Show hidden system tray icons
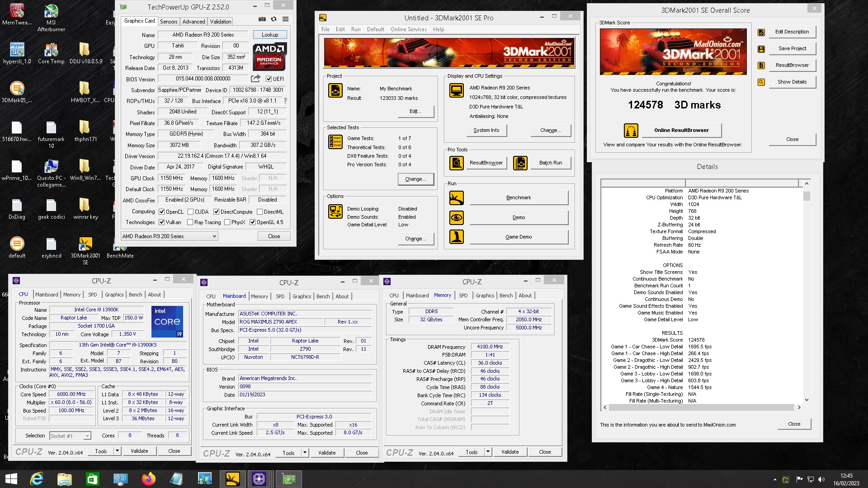This screenshot has width=868, height=488. tap(775, 479)
